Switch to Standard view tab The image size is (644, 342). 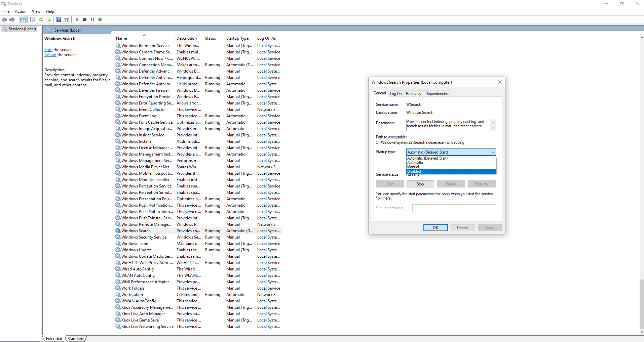(x=75, y=339)
